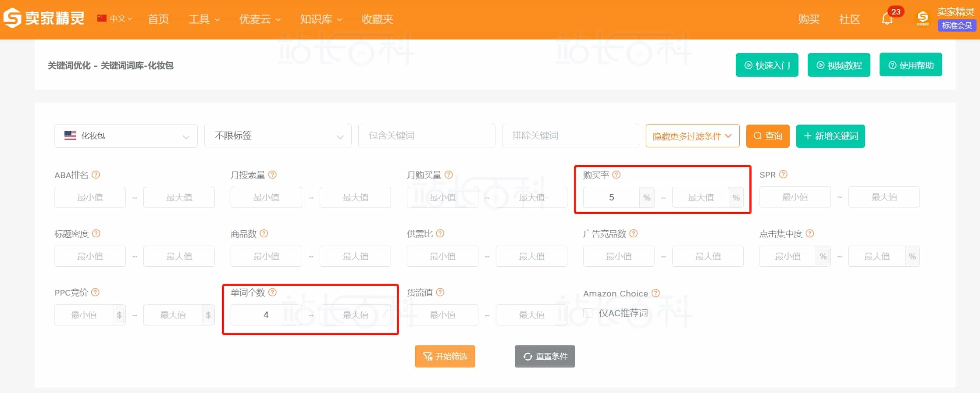Image resolution: width=980 pixels, height=393 pixels.
Task: Open help icon beside 标题密度
Action: tap(96, 233)
